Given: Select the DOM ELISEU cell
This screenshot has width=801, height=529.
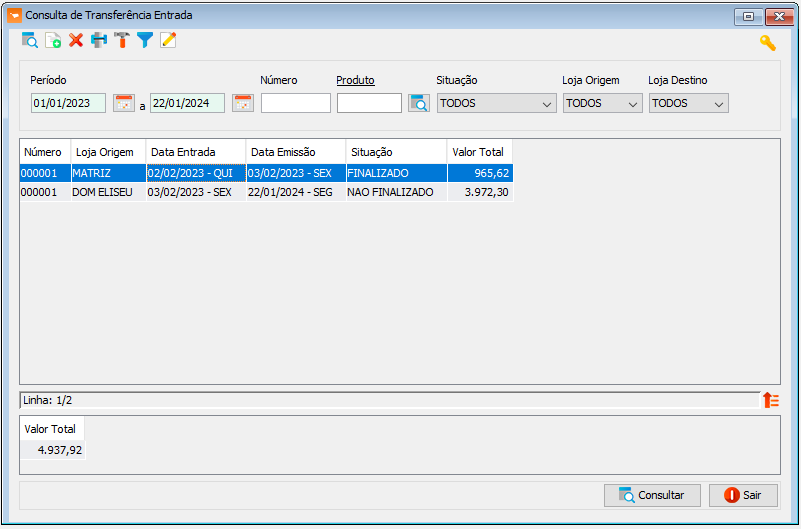Looking at the screenshot, I should [x=108, y=192].
